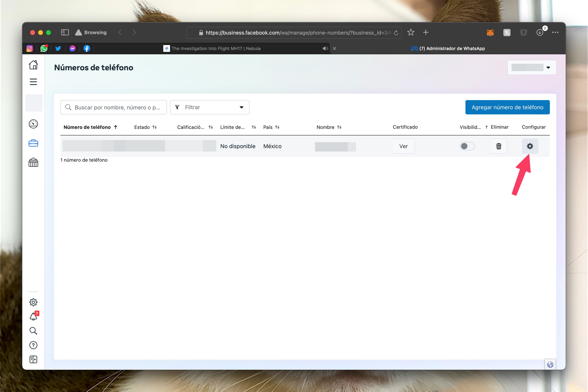Toggle browser sidebar panel button
Viewport: 588px width, 392px height.
click(65, 33)
